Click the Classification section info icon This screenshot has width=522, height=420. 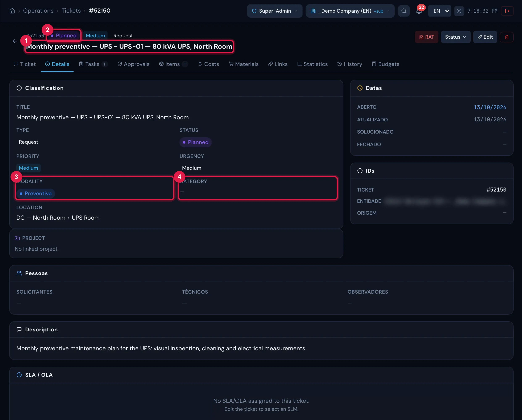pyautogui.click(x=19, y=88)
